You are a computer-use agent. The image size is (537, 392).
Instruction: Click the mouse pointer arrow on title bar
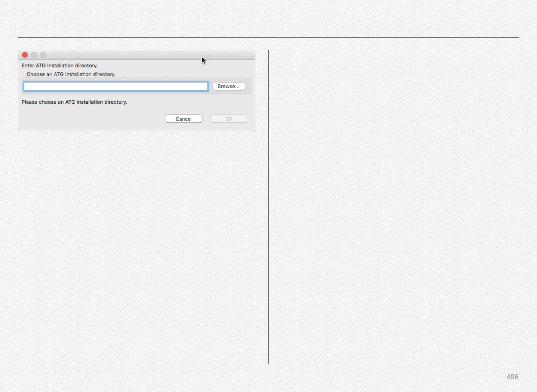pyautogui.click(x=203, y=60)
